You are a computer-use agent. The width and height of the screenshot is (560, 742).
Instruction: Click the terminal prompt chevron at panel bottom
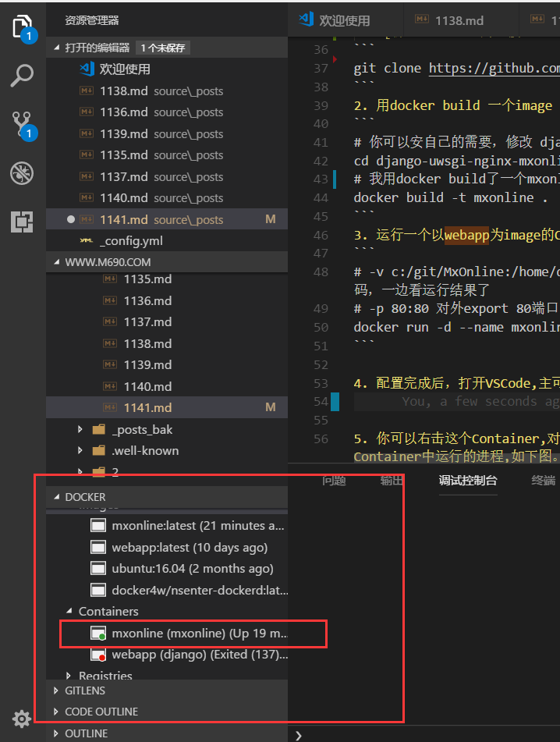(299, 736)
